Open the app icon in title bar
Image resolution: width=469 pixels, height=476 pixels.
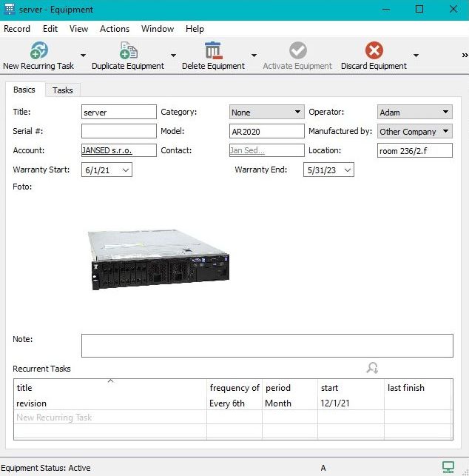(x=10, y=10)
